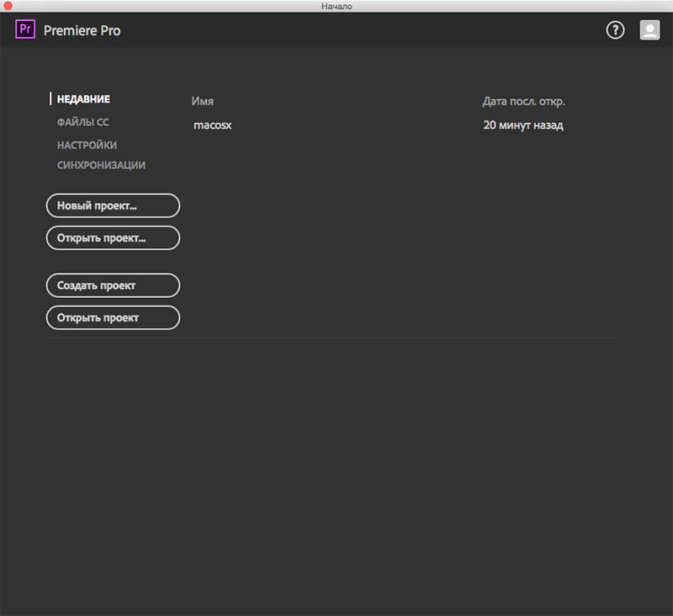Viewport: 673px width, 616px height.
Task: Click the 20 минут назад entry
Action: coord(523,125)
